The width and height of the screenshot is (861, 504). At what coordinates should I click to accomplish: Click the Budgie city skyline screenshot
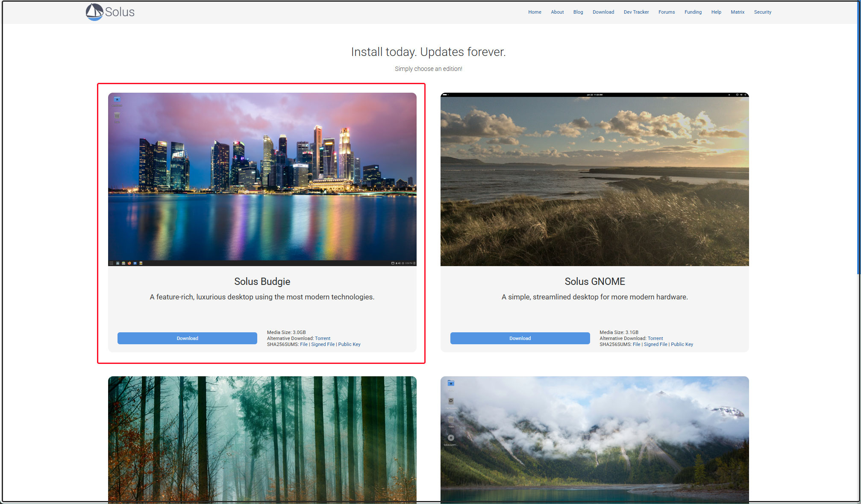(262, 179)
